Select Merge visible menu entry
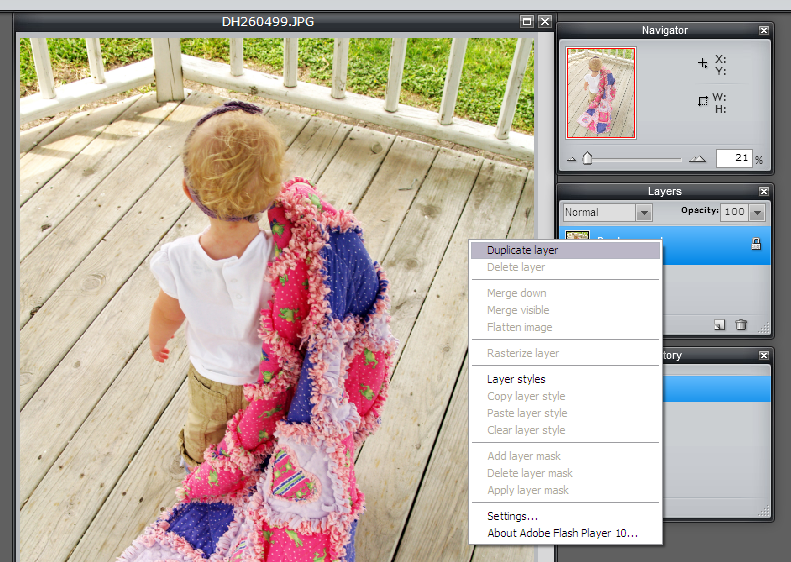 (x=565, y=310)
